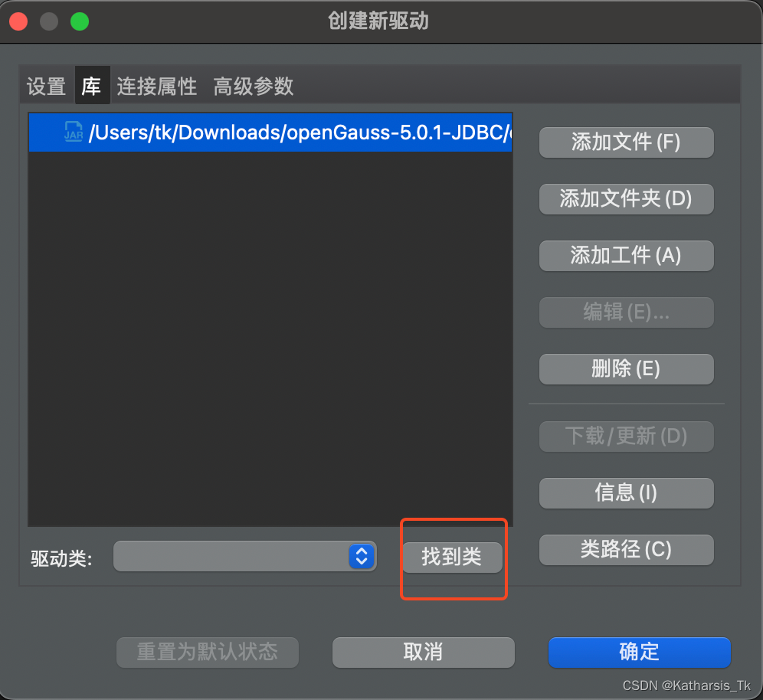The image size is (763, 700).
Task: Click the 添加文件 (F) button
Action: pyautogui.click(x=626, y=142)
